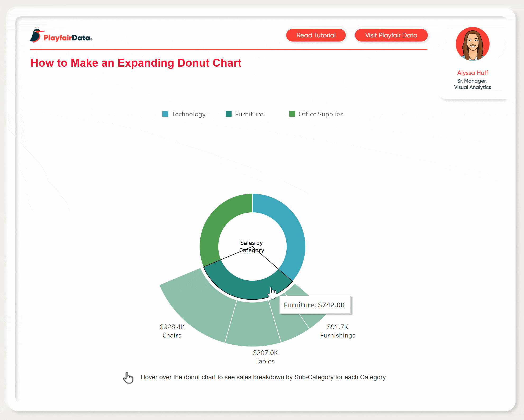Select the Furniture legend label

click(249, 114)
